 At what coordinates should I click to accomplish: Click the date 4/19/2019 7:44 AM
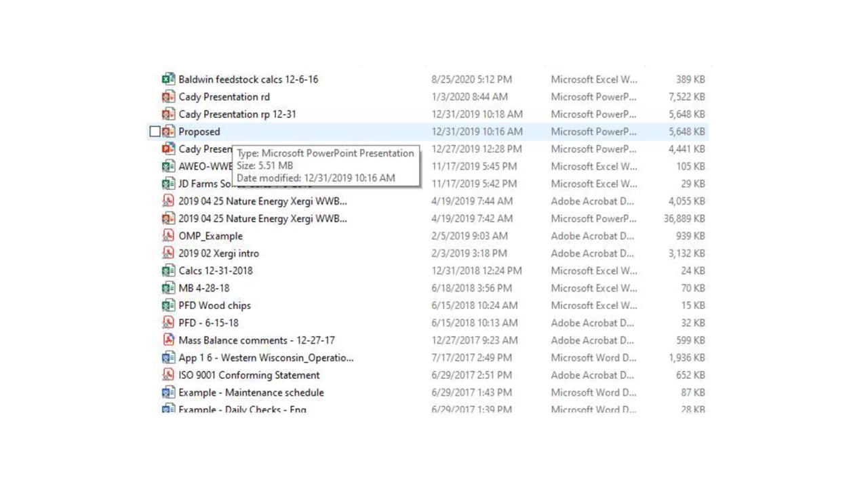pyautogui.click(x=472, y=201)
